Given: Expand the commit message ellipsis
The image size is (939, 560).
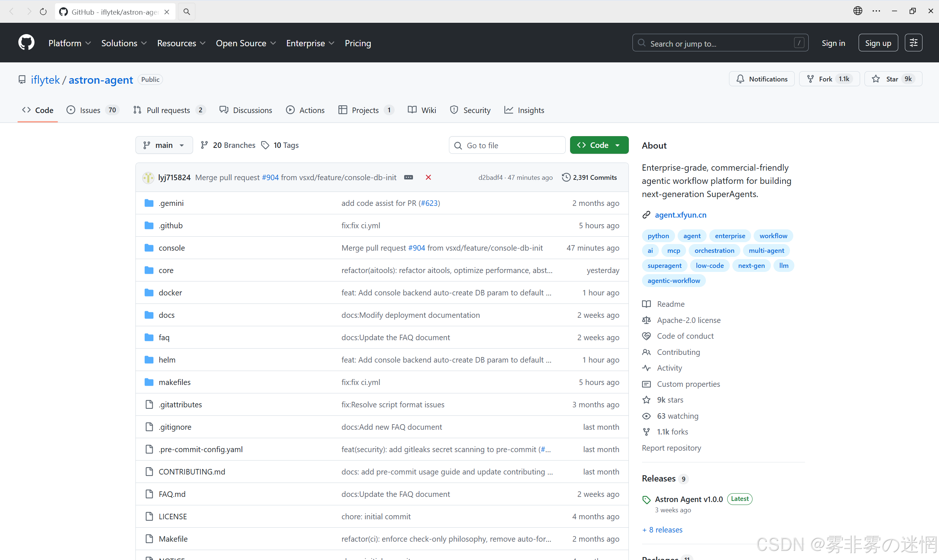Looking at the screenshot, I should (408, 177).
